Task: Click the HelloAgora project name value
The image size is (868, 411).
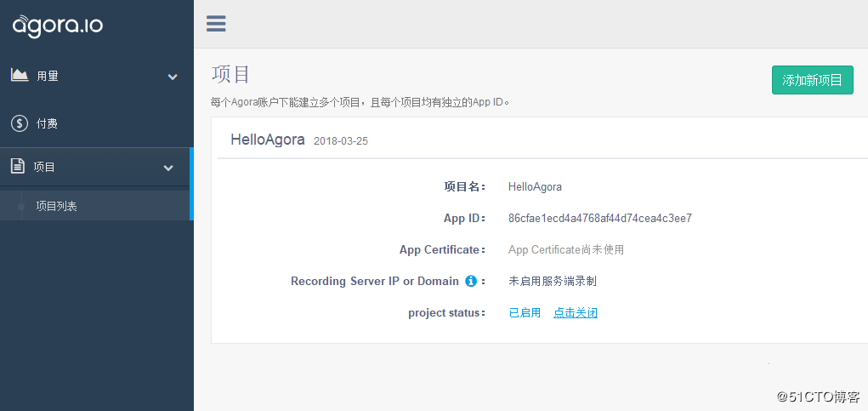Action: point(535,187)
